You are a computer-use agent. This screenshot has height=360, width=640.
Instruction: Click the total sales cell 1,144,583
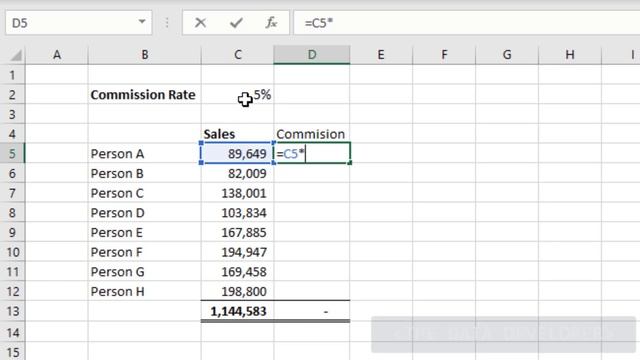click(238, 311)
